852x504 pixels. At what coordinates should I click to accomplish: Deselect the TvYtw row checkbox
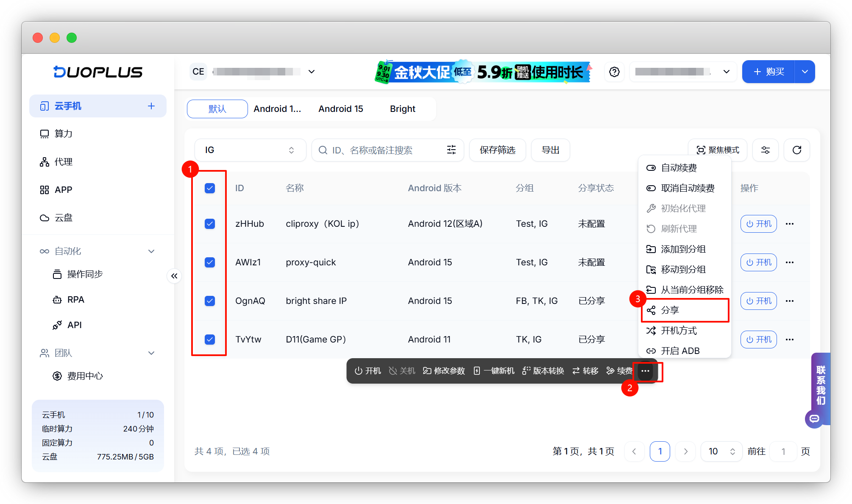210,340
